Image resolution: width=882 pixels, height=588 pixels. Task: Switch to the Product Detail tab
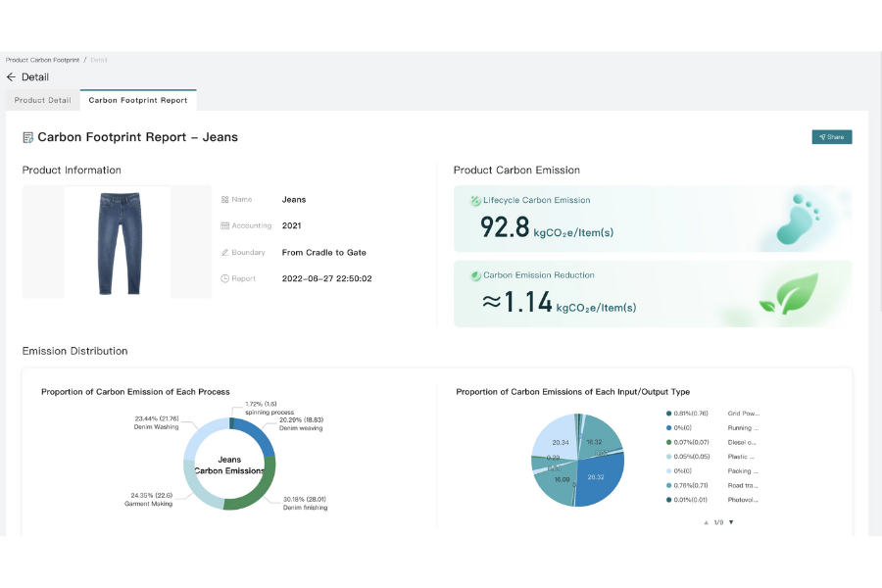click(x=42, y=100)
